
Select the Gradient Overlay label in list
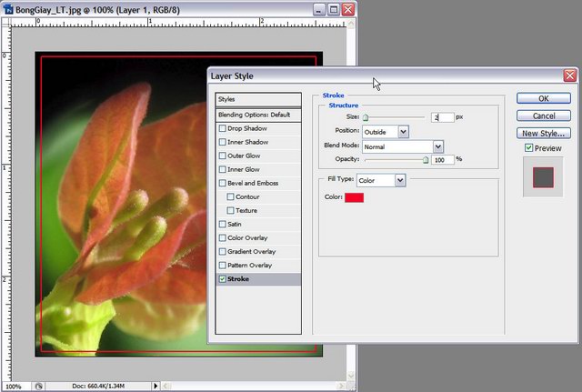[x=252, y=252]
